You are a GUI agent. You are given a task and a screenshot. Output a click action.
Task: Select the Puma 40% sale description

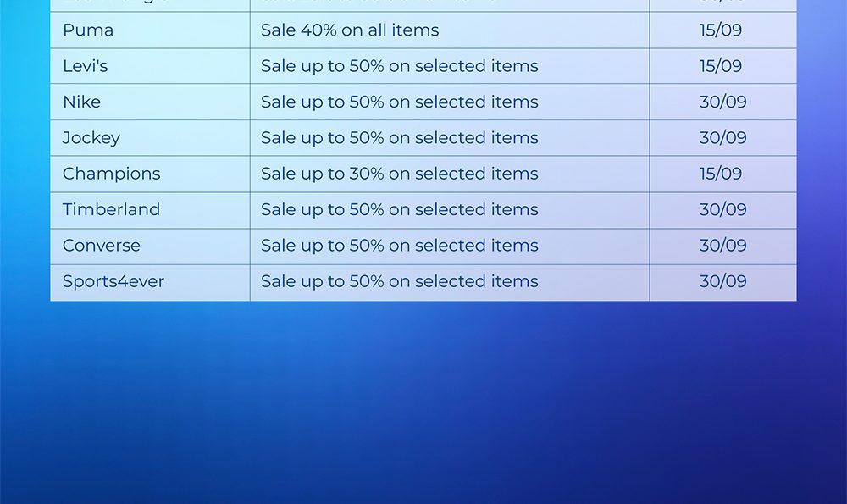click(350, 30)
